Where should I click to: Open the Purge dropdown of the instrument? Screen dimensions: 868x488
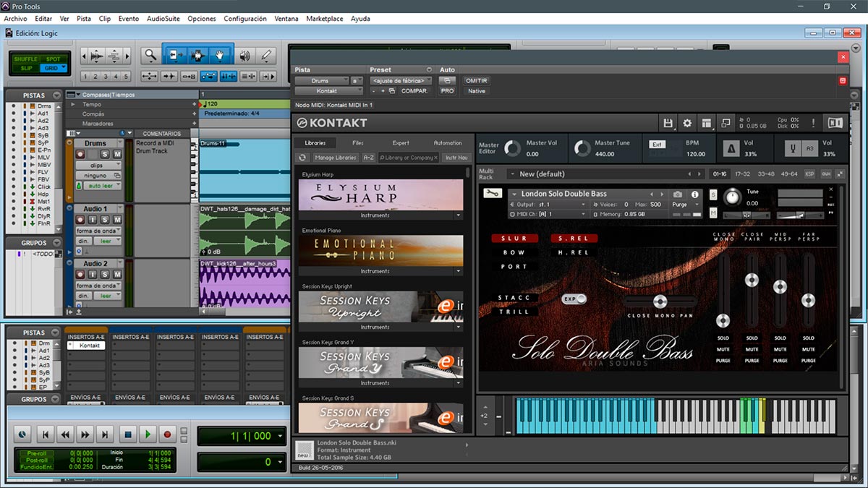coord(685,205)
